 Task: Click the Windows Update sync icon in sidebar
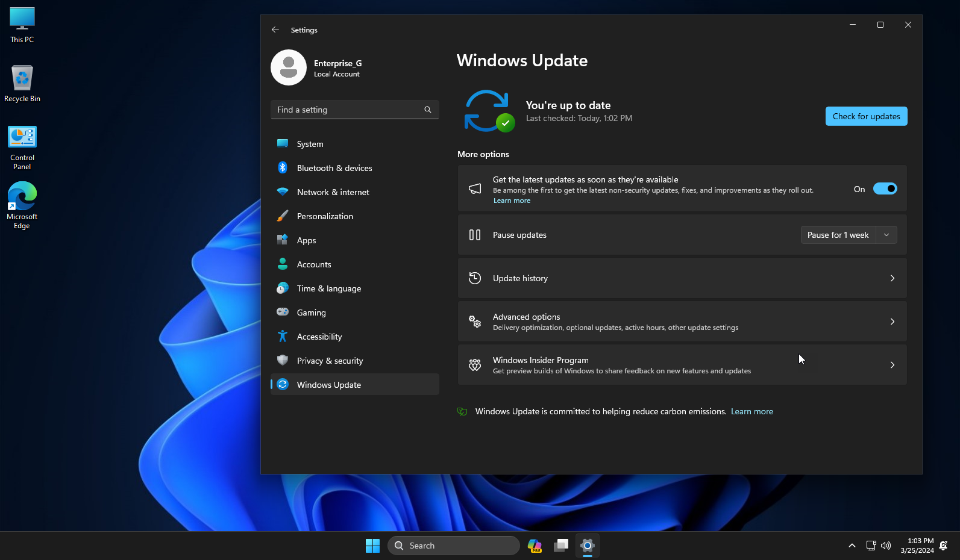pos(283,384)
